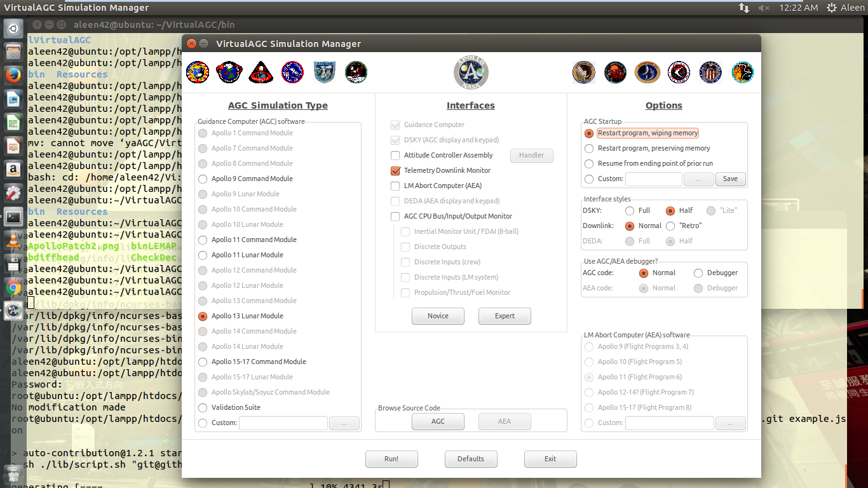
Task: Click the Apollo 13 mission patch
Action: pyautogui.click(x=616, y=72)
